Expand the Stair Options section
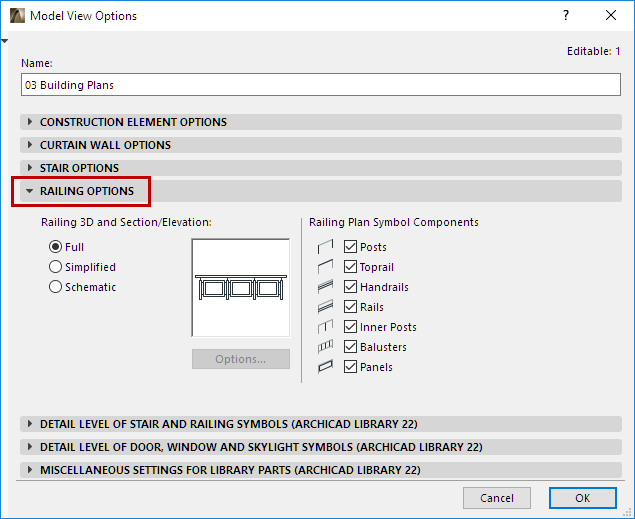Viewport: 635px width, 519px height. coord(321,168)
